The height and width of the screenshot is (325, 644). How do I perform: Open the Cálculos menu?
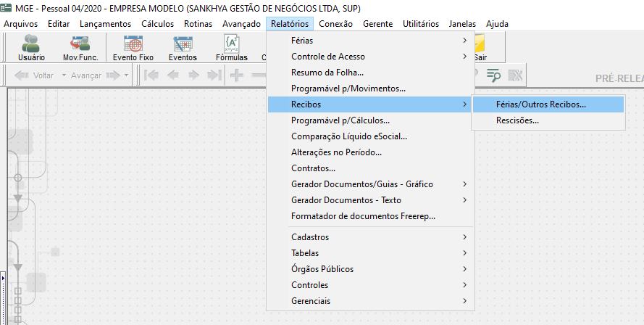click(x=158, y=24)
